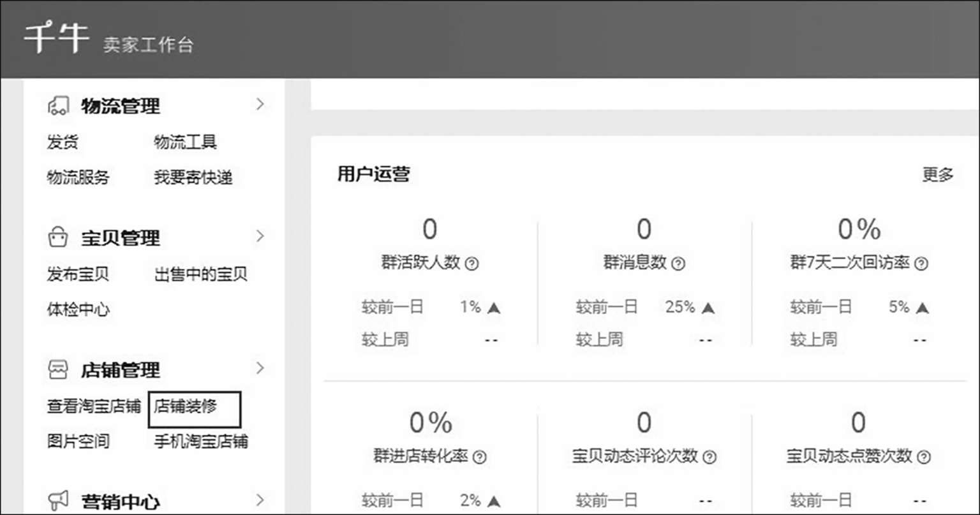Screen dimensions: 980x515
Task: Expand the 营销中心 section chevron
Action: [x=260, y=500]
